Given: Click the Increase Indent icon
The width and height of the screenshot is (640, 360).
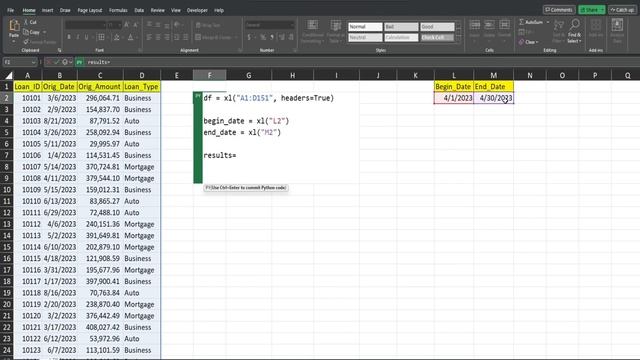Looking at the screenshot, I should tap(185, 37).
